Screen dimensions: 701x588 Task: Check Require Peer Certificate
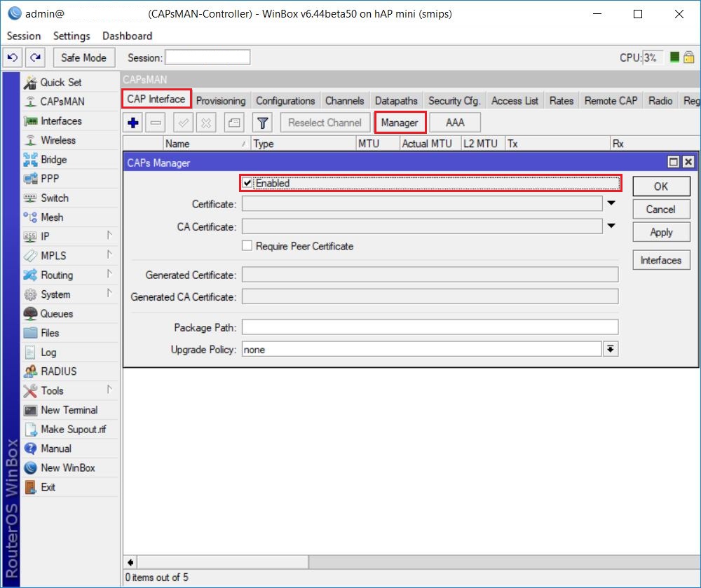(x=247, y=246)
